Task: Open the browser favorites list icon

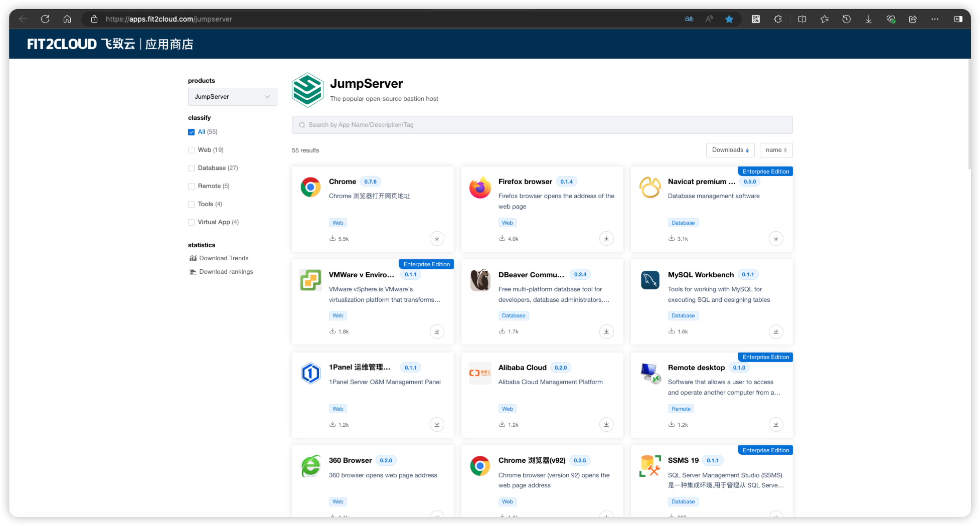Action: coord(825,19)
